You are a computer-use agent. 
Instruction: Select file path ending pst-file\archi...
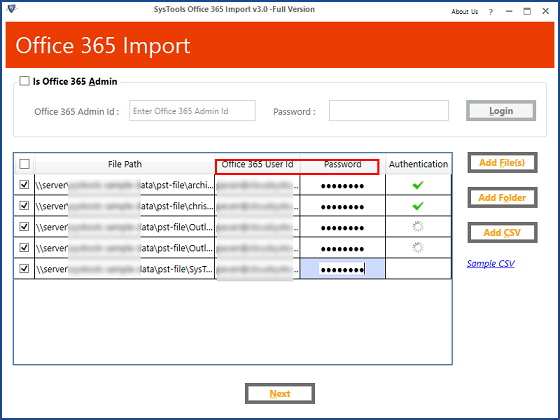click(124, 185)
